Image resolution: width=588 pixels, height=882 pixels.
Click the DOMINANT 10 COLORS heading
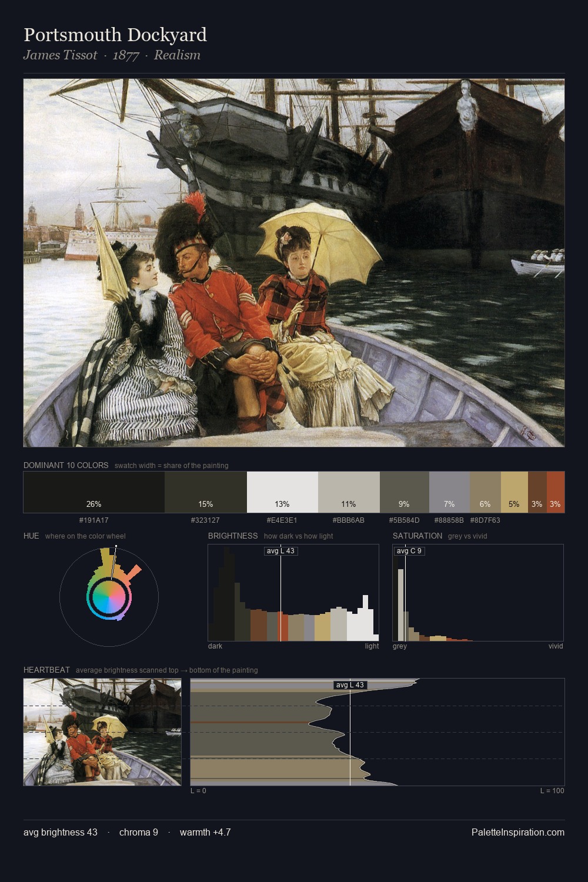coord(66,465)
